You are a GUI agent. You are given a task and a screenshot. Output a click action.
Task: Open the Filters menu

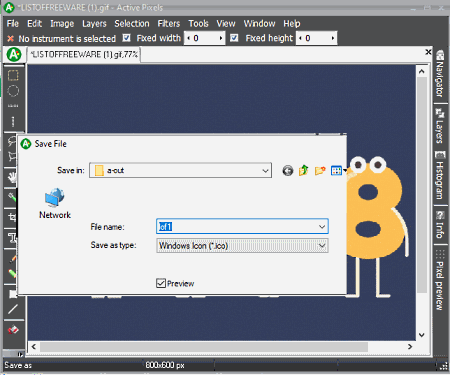tap(169, 24)
